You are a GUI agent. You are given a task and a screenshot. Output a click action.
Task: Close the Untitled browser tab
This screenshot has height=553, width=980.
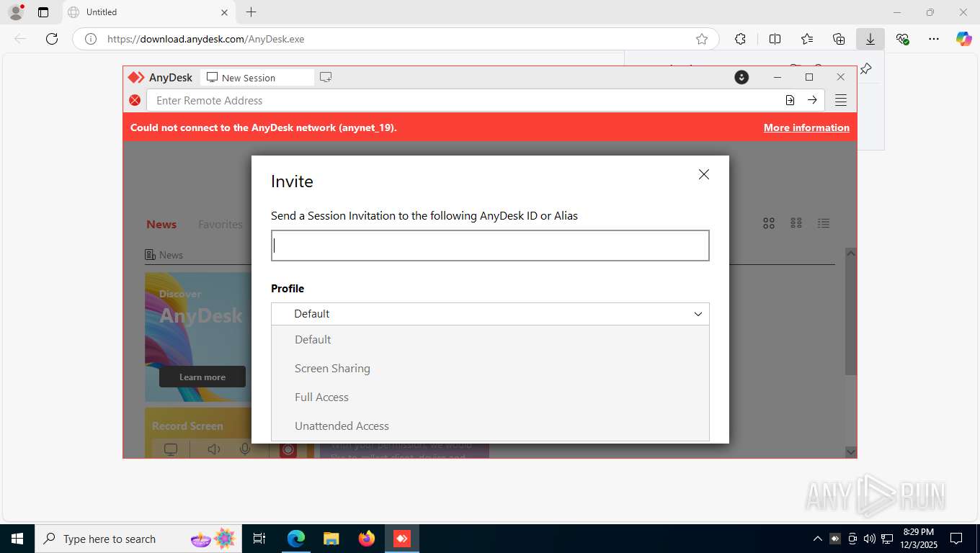(224, 12)
